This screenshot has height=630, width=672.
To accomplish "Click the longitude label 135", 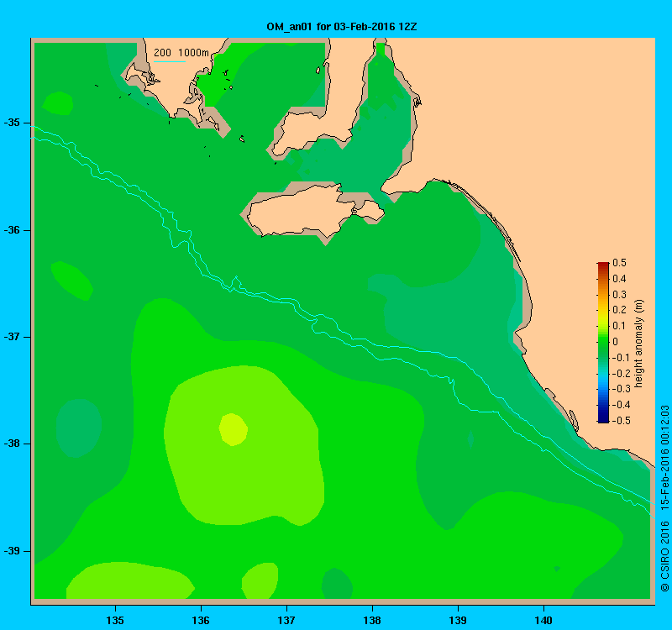I will pyautogui.click(x=115, y=620).
